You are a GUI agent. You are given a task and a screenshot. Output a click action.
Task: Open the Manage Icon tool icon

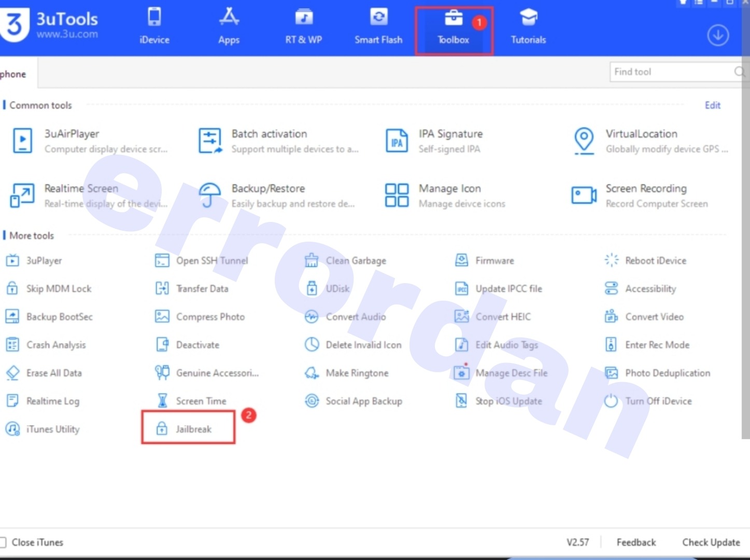397,195
